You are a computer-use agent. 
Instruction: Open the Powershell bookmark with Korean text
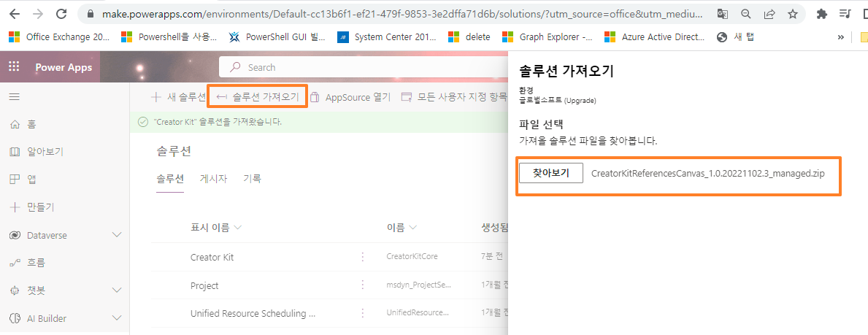pos(169,37)
